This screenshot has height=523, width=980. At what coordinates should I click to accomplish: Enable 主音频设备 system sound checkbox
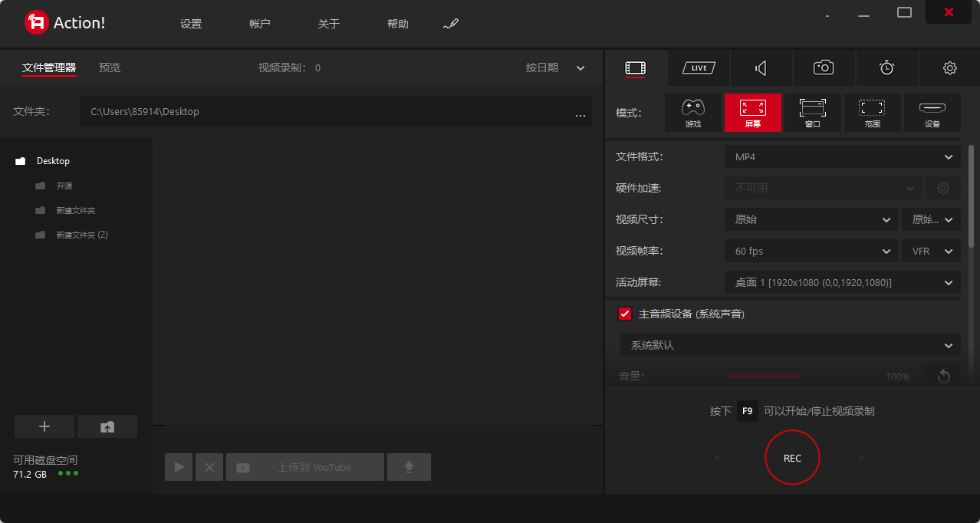click(625, 314)
